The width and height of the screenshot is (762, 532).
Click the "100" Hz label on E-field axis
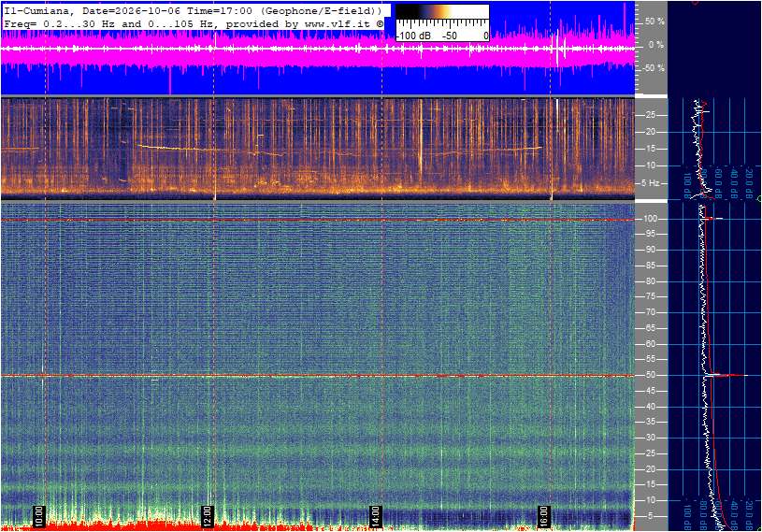point(650,219)
